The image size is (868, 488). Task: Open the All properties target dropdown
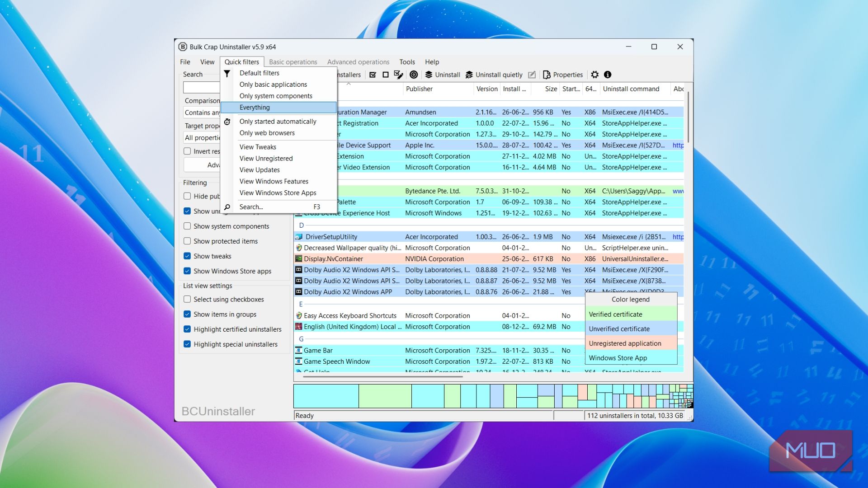(202, 138)
